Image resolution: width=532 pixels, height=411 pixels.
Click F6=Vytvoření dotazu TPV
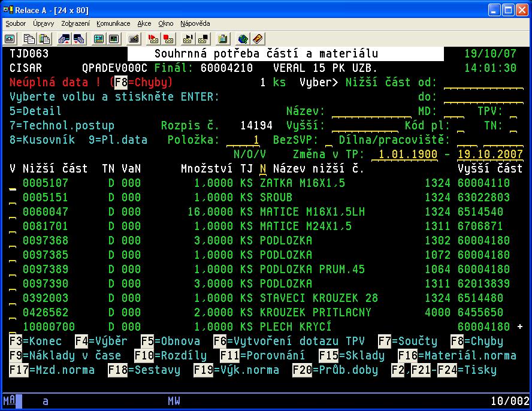tap(289, 341)
